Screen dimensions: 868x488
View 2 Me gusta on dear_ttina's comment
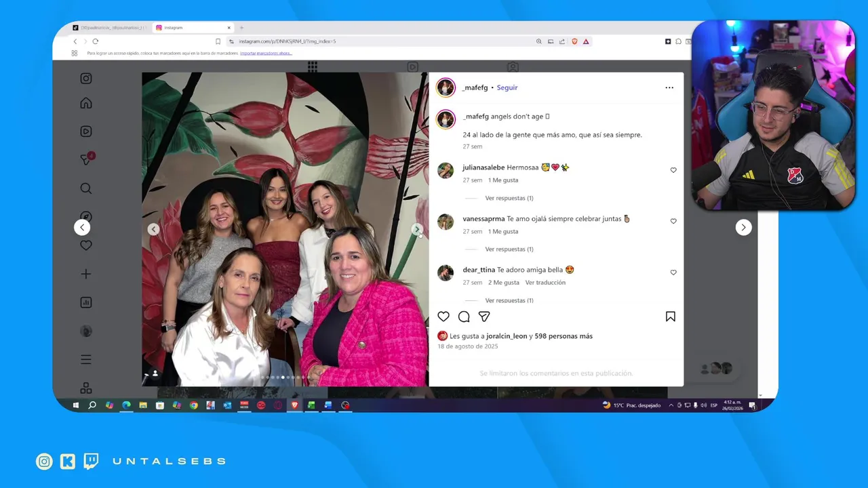[x=504, y=283]
